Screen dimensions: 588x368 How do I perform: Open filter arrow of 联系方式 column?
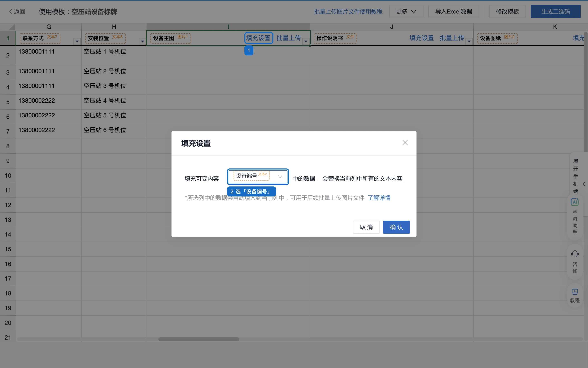point(77,41)
